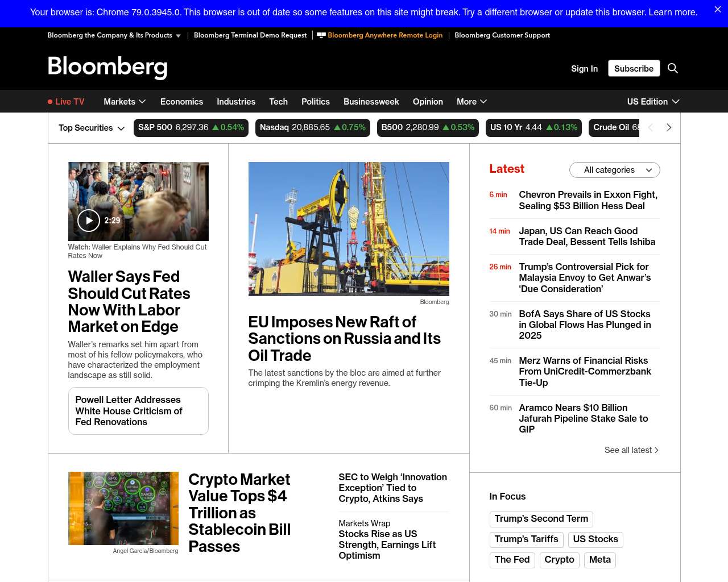Open the Politics section
This screenshot has height=582, width=728.
pyautogui.click(x=316, y=102)
